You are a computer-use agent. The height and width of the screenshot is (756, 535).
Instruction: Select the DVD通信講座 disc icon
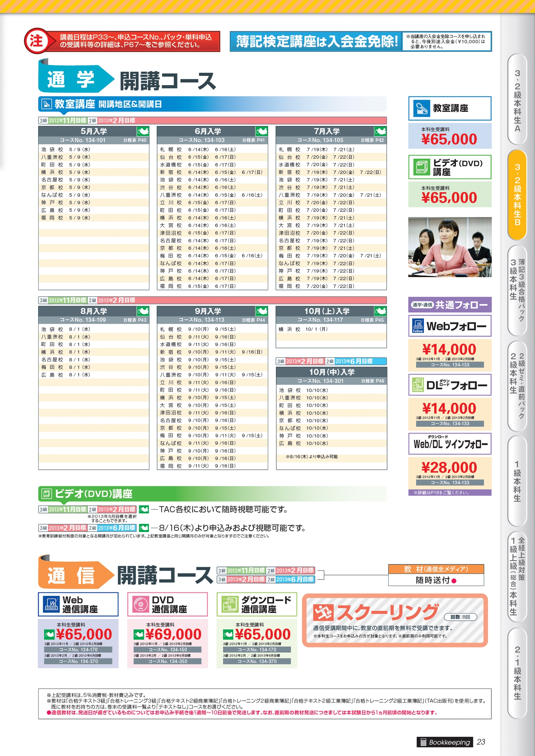pos(141,604)
